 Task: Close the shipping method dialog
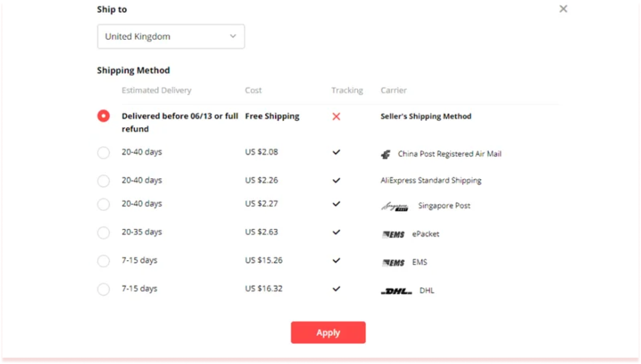pyautogui.click(x=563, y=8)
